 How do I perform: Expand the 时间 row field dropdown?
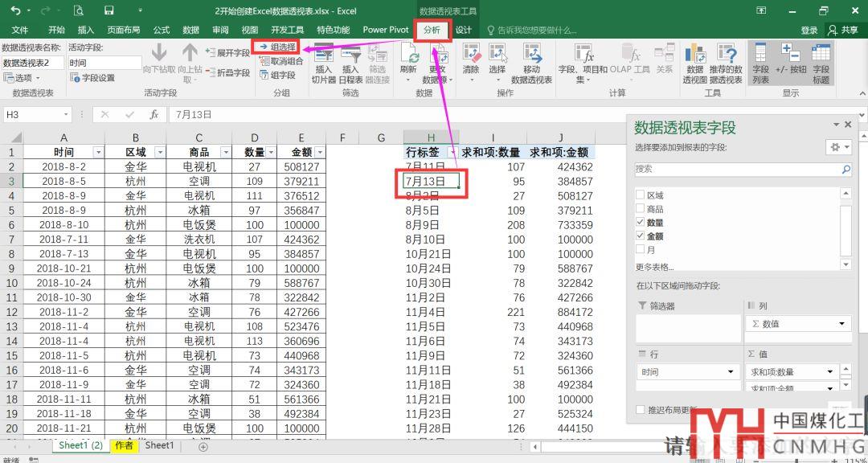pos(731,372)
